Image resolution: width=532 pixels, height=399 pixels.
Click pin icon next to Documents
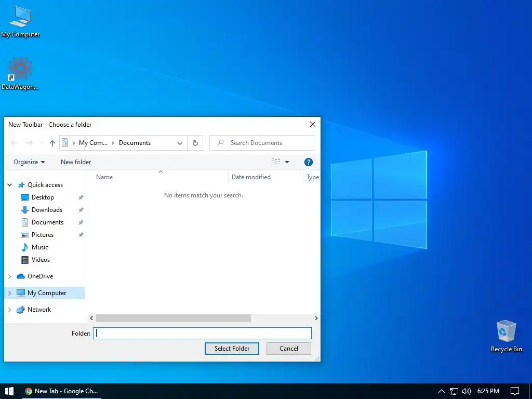pyautogui.click(x=81, y=222)
